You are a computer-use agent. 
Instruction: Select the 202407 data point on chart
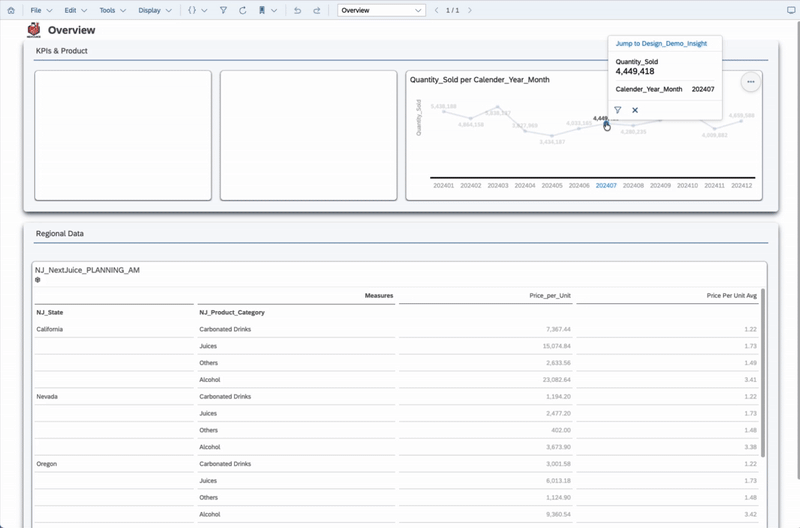coord(606,123)
